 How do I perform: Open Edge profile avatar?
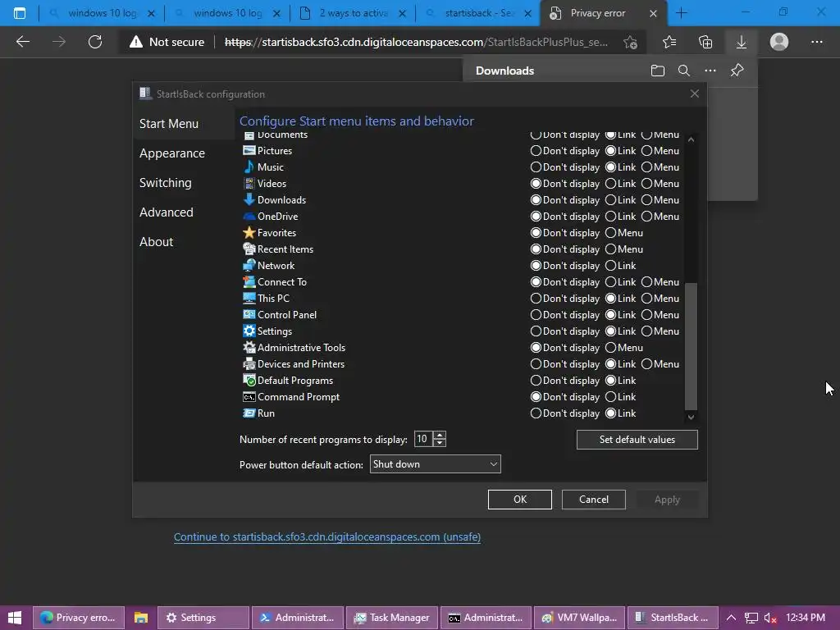779,42
